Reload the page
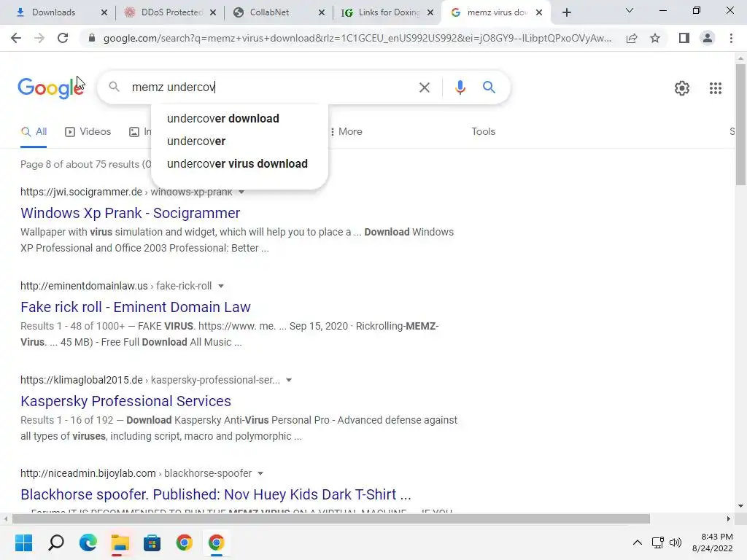Viewport: 747px width, 560px height. (63, 38)
